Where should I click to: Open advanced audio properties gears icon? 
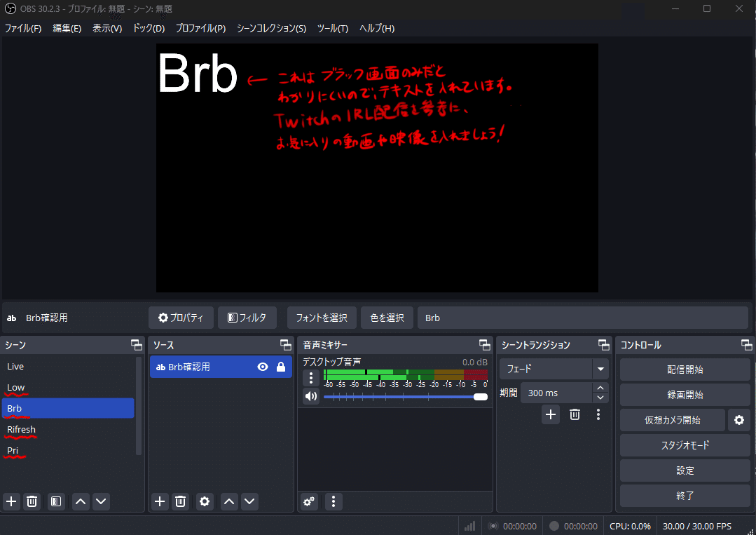(309, 501)
